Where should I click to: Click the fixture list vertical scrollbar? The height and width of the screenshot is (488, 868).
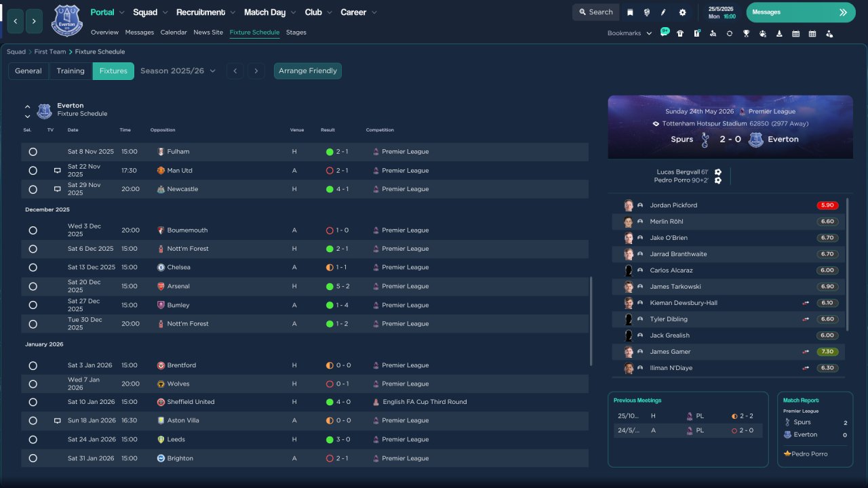(x=592, y=321)
